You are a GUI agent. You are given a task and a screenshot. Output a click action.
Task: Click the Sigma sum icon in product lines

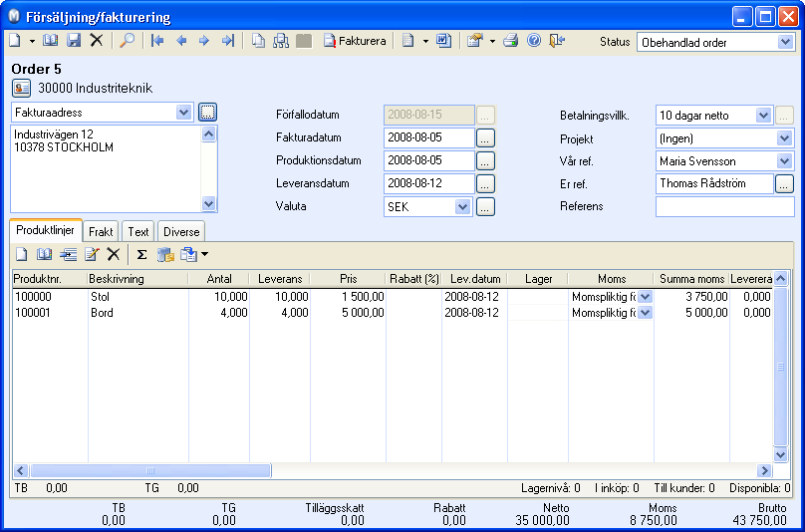tap(141, 254)
